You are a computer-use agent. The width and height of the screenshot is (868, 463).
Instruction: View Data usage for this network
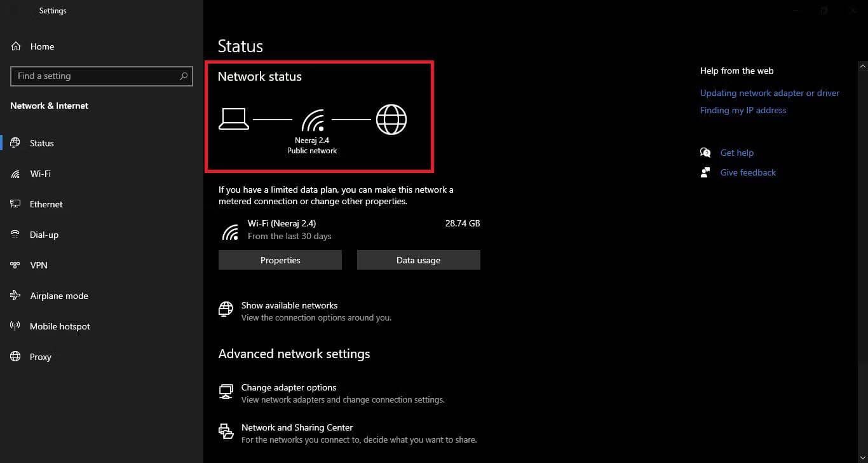[x=418, y=259]
